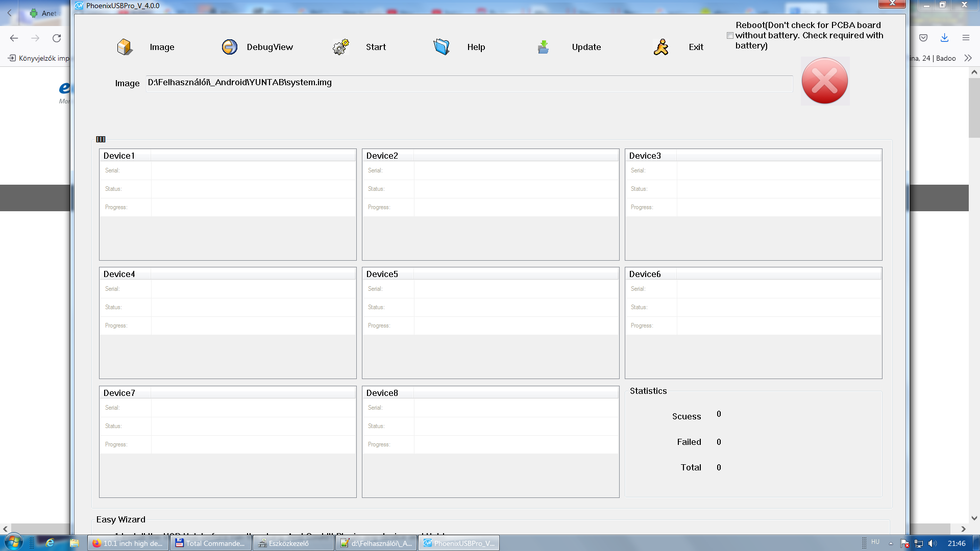Click the Update download icon

click(x=543, y=47)
